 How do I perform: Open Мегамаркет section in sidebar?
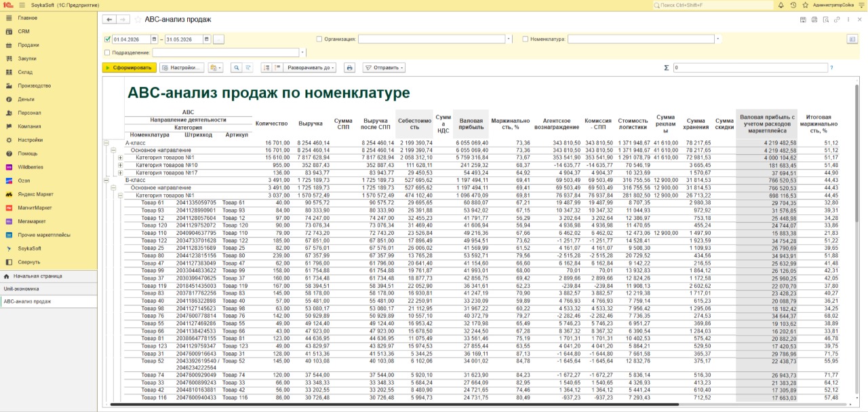point(32,221)
